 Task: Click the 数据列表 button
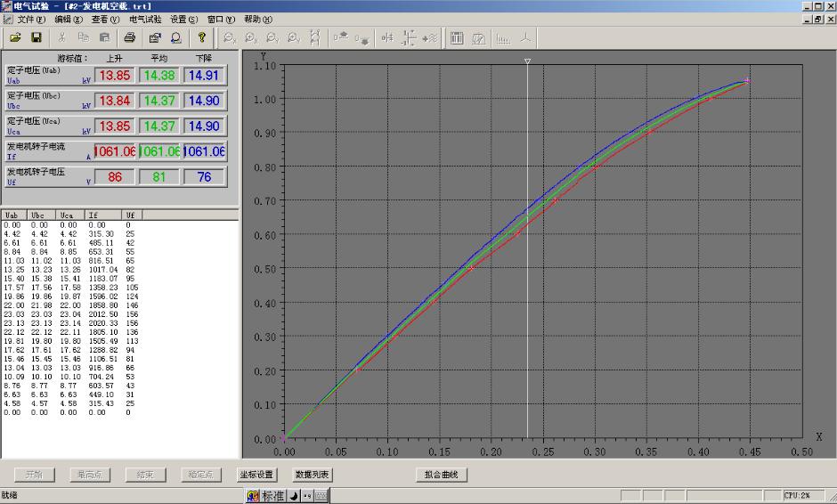click(313, 475)
